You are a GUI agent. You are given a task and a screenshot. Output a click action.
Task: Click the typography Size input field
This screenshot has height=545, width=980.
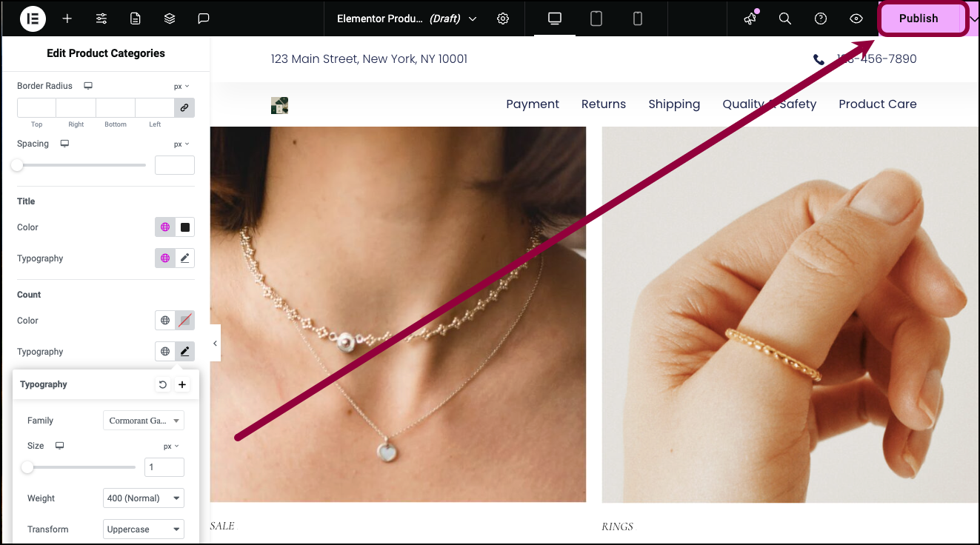coord(164,467)
